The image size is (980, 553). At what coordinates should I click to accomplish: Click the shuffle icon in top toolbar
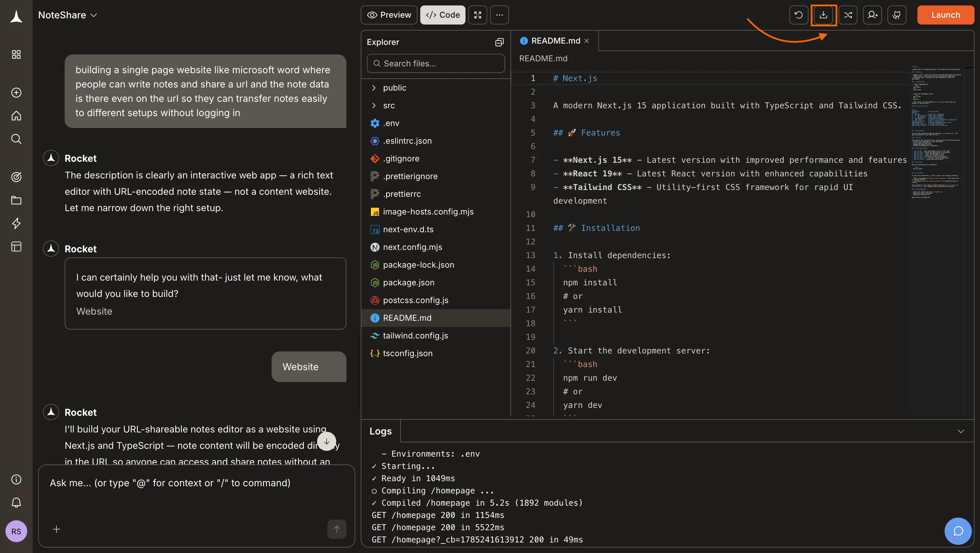848,15
